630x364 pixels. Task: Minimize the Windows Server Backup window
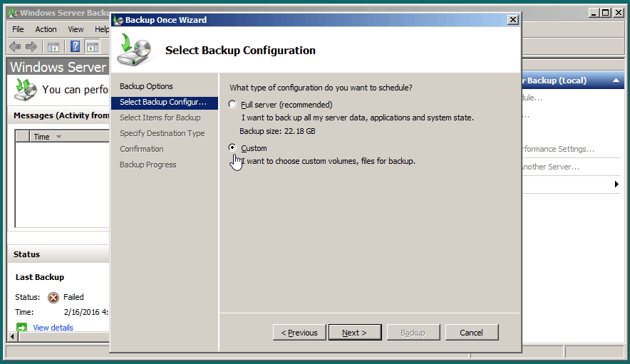[594, 13]
